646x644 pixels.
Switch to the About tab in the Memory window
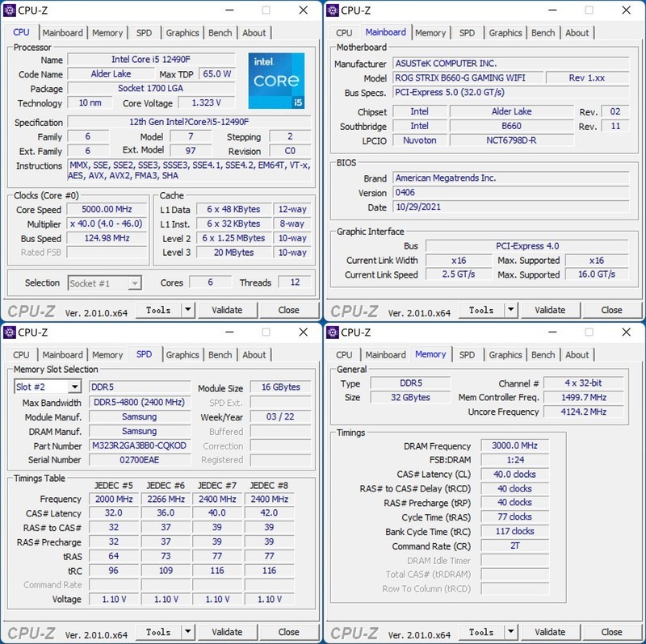click(x=577, y=354)
